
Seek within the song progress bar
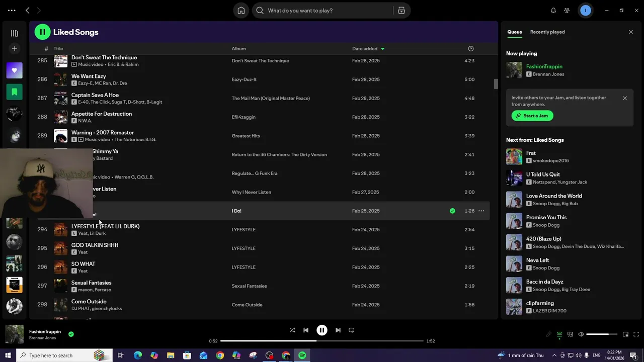[x=322, y=341]
